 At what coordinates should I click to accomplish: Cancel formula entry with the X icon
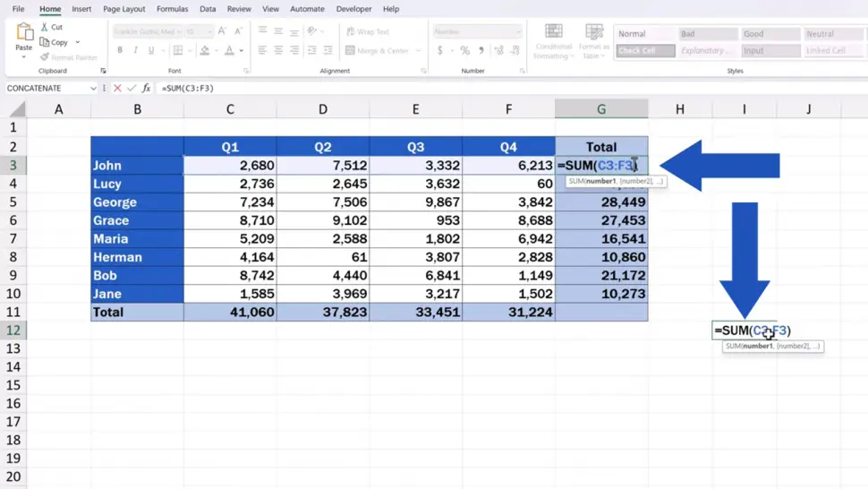pos(117,88)
